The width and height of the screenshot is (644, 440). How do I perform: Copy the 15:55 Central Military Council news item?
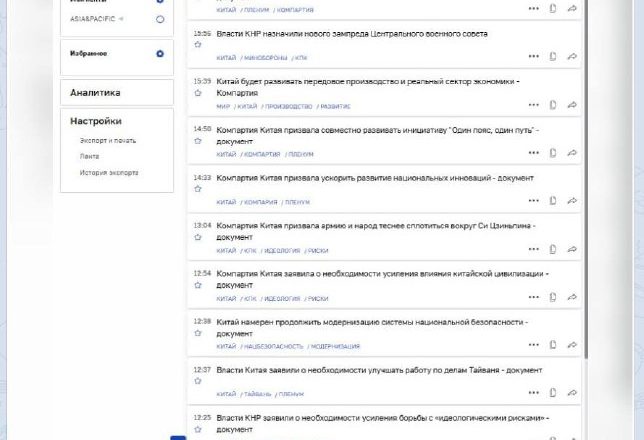click(x=553, y=56)
